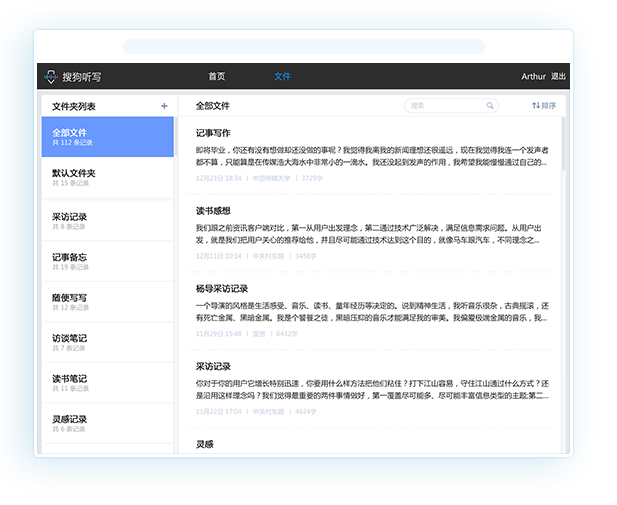Click the Sogou Tingxie microphone logo

click(x=51, y=77)
